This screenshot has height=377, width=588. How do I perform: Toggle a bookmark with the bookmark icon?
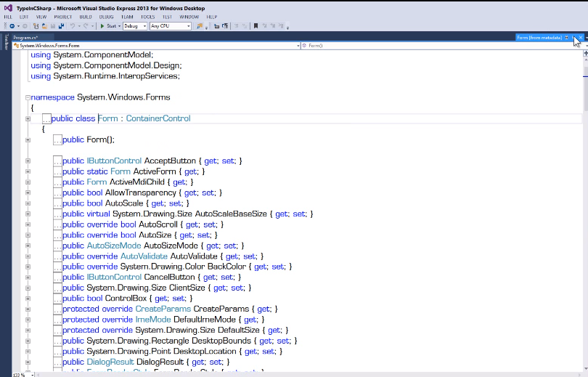256,26
